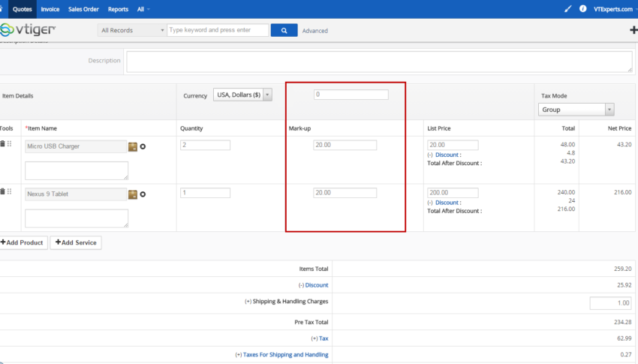Open the Reports tab
This screenshot has height=364, width=638.
click(118, 9)
